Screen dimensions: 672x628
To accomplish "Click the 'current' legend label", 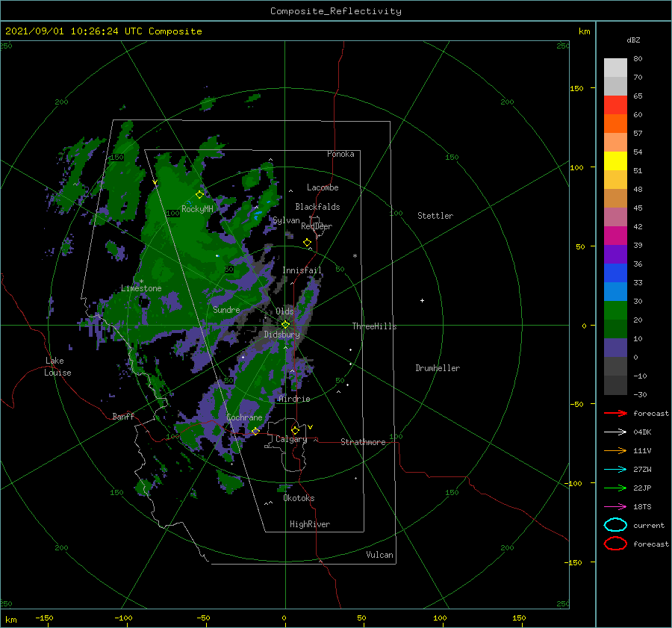I will pos(649,526).
